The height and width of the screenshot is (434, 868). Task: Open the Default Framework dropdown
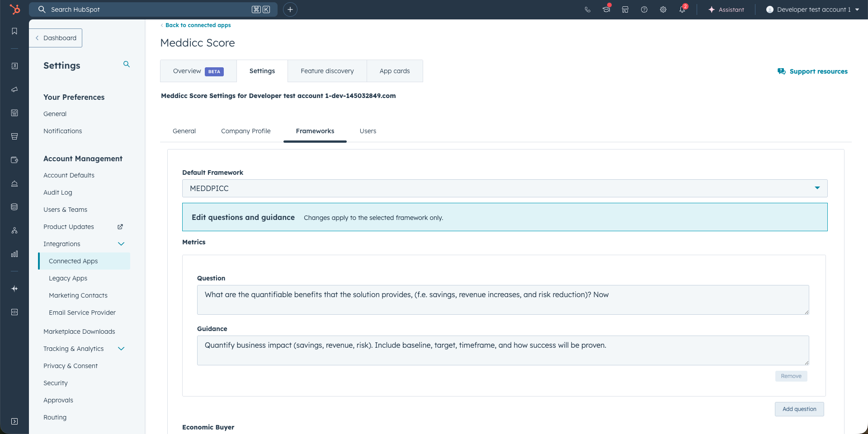[x=505, y=188]
